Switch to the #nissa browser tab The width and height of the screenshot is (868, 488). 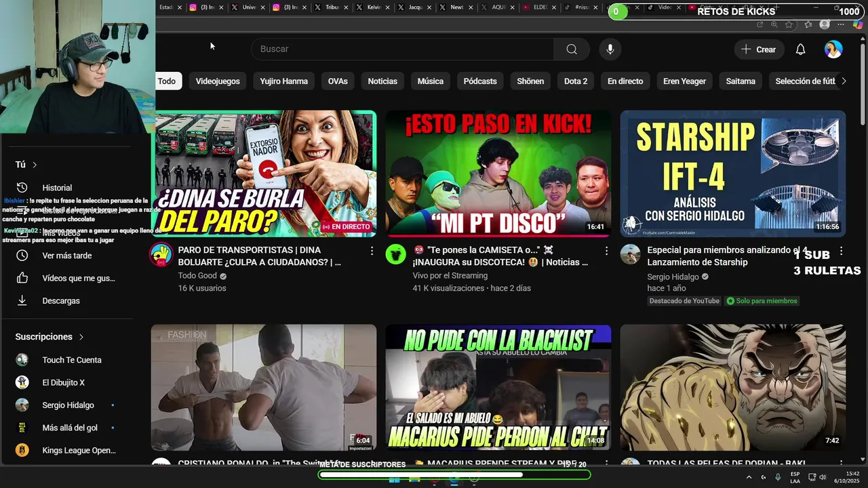pyautogui.click(x=582, y=7)
